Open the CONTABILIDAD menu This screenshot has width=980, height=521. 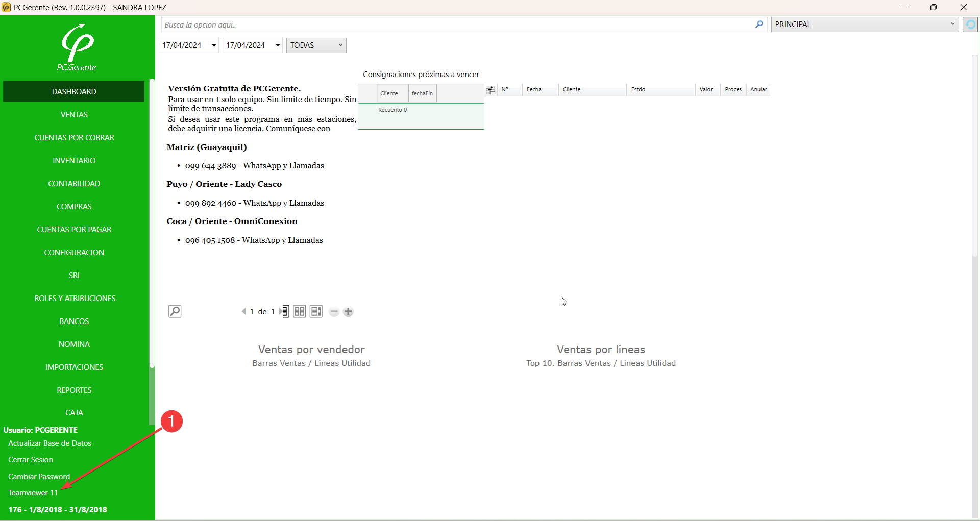(73, 183)
